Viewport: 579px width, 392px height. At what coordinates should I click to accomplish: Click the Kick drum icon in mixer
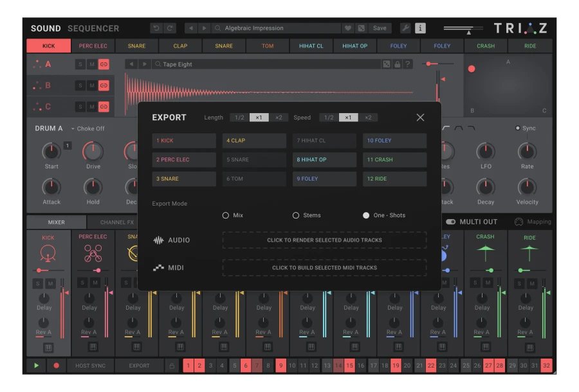tap(48, 254)
